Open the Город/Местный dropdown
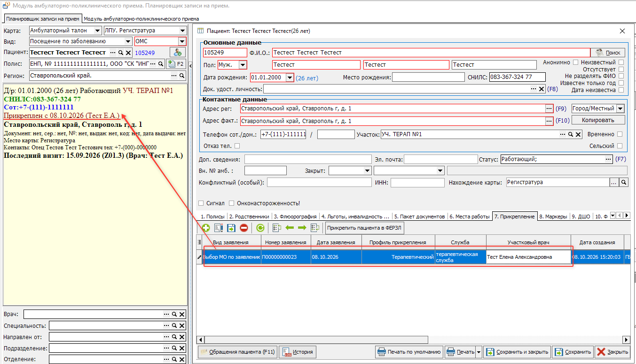The image size is (636, 364). click(x=620, y=108)
